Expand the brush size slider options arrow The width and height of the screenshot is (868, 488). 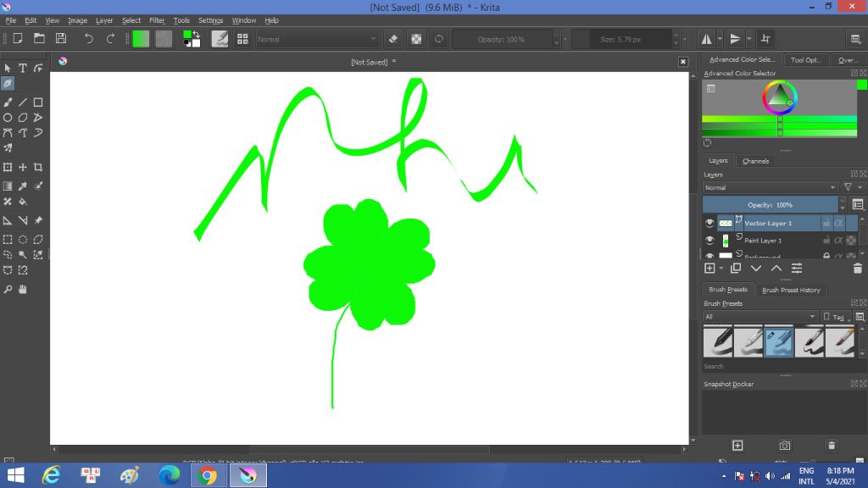click(x=685, y=39)
